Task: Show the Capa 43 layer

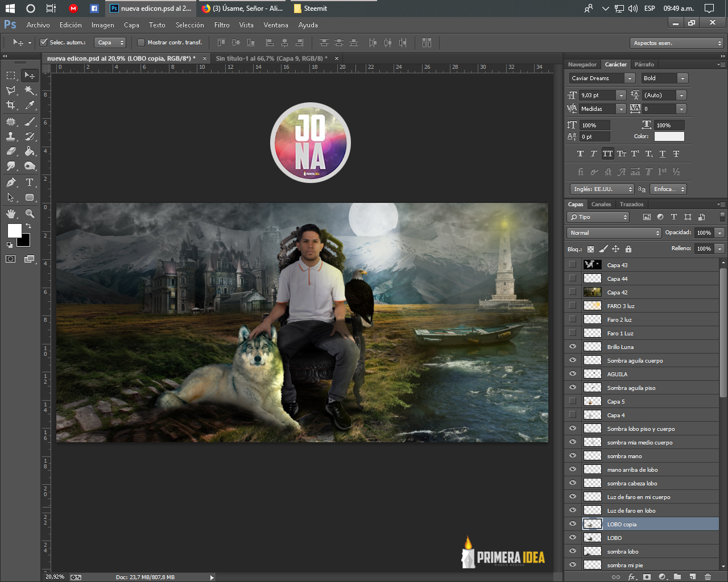Action: point(573,265)
